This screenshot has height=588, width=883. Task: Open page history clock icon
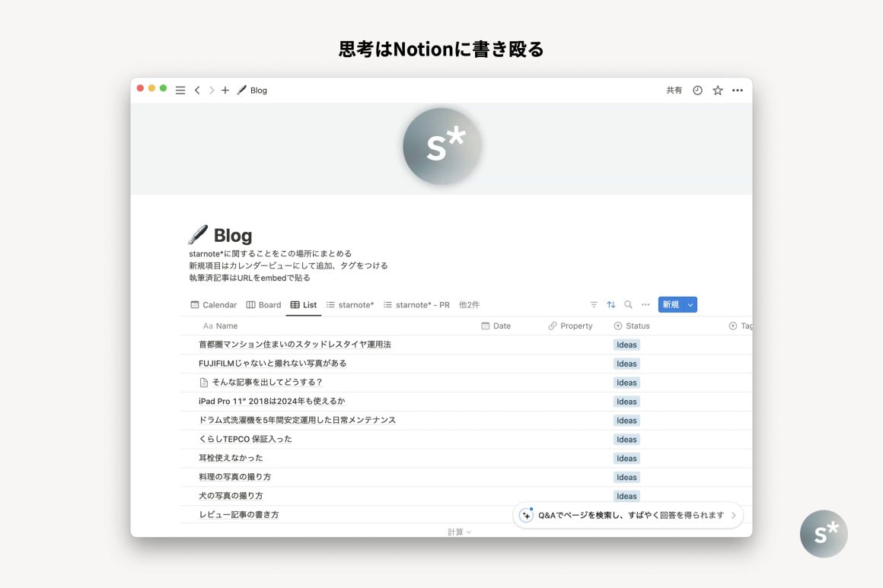[697, 91]
